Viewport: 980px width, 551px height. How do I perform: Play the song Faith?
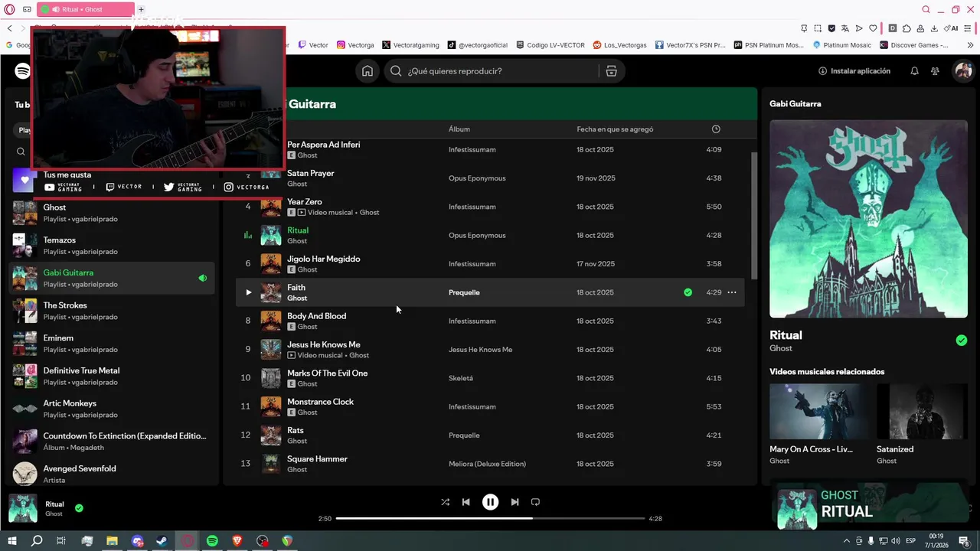tap(248, 292)
